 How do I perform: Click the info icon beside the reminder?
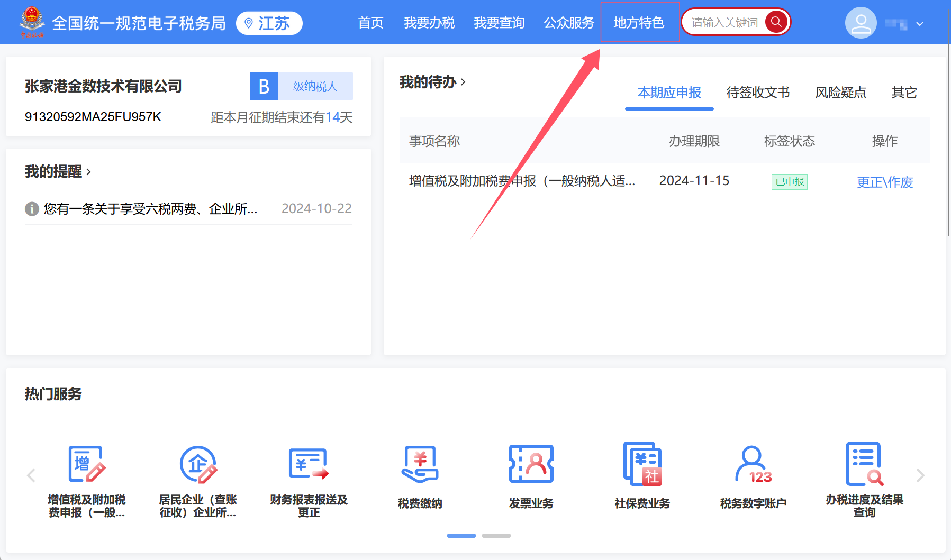click(x=31, y=209)
